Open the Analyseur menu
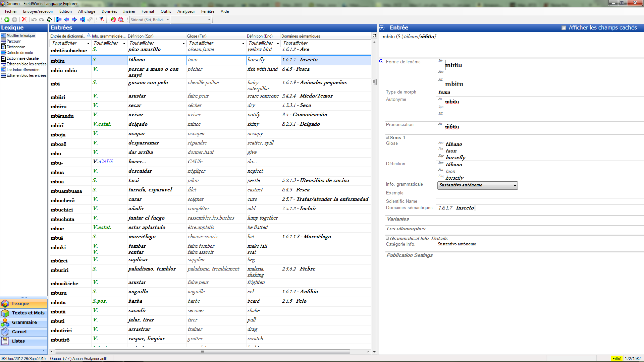This screenshot has height=362, width=644. [x=186, y=11]
